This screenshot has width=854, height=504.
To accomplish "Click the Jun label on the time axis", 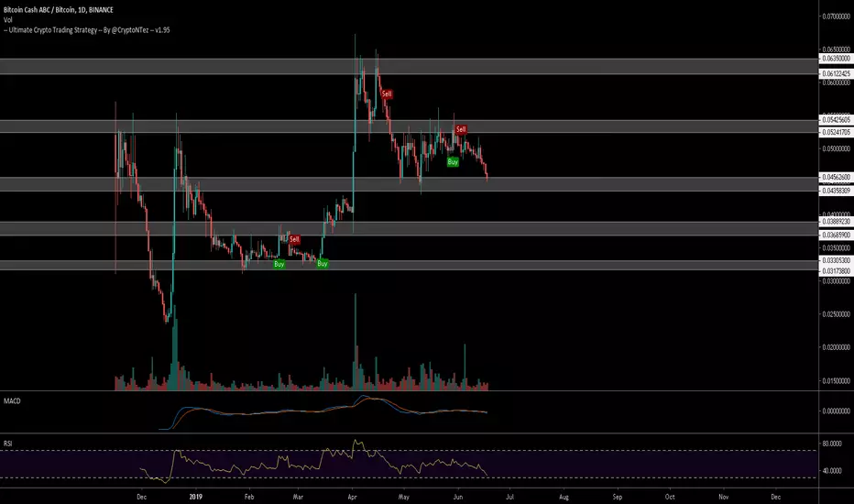I will click(x=458, y=497).
